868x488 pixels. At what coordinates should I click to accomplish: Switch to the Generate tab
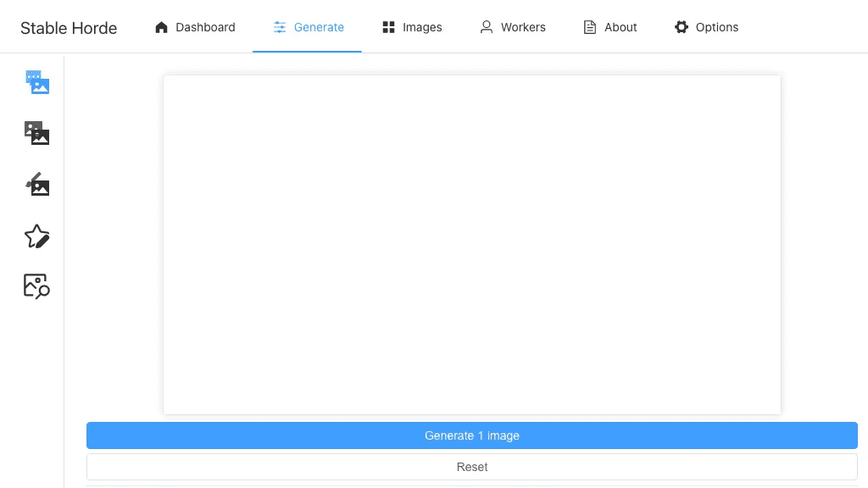click(x=307, y=27)
